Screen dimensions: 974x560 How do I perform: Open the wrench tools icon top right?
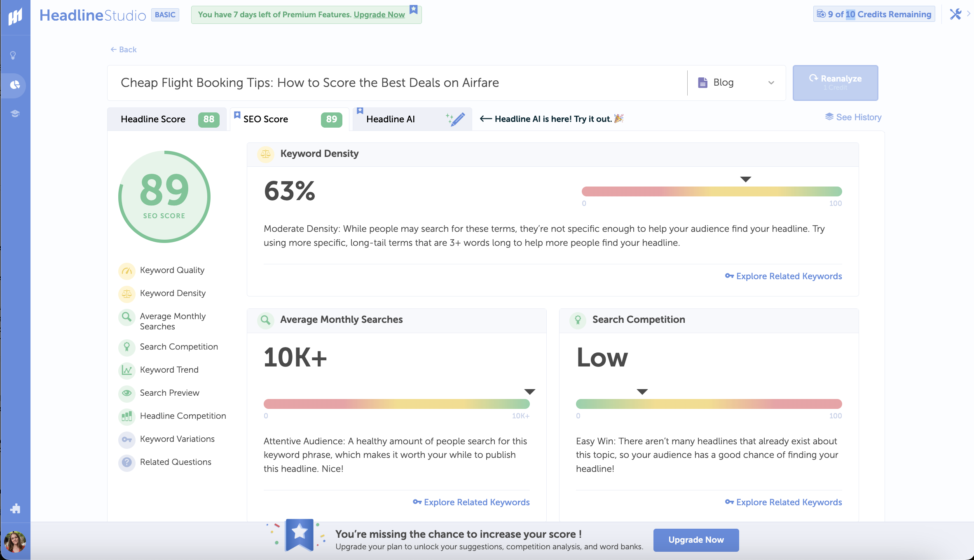coord(955,14)
